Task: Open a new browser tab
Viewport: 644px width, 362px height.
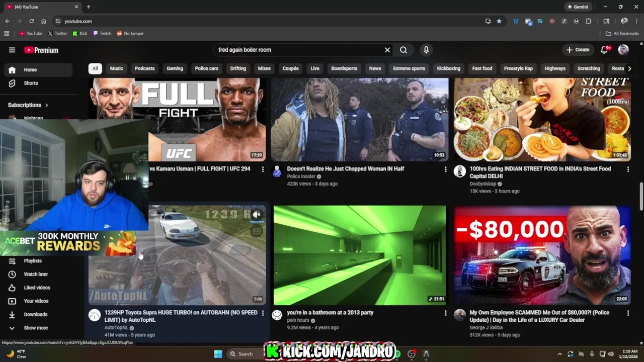Action: pos(89,7)
